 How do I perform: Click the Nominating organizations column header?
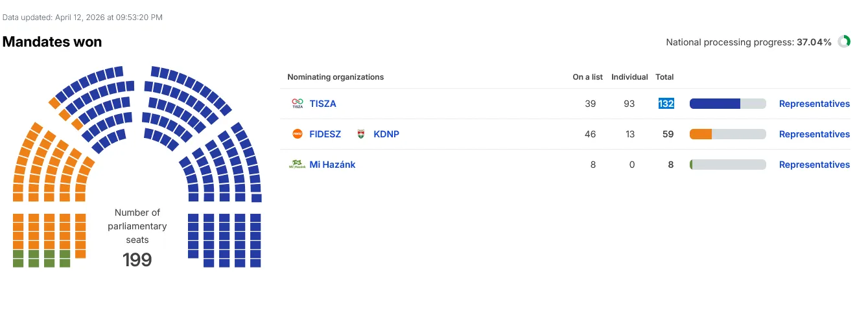335,77
